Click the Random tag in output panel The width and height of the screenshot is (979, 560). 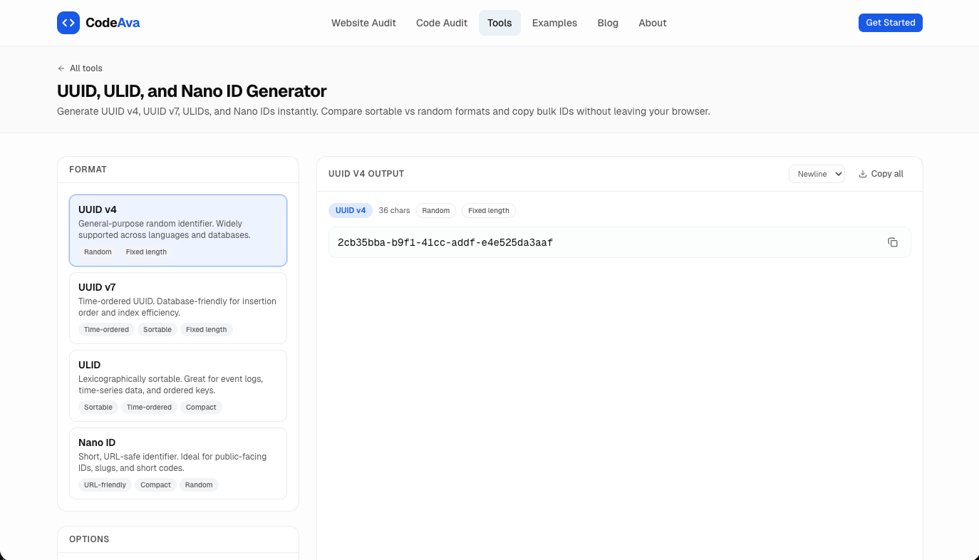tap(436, 211)
